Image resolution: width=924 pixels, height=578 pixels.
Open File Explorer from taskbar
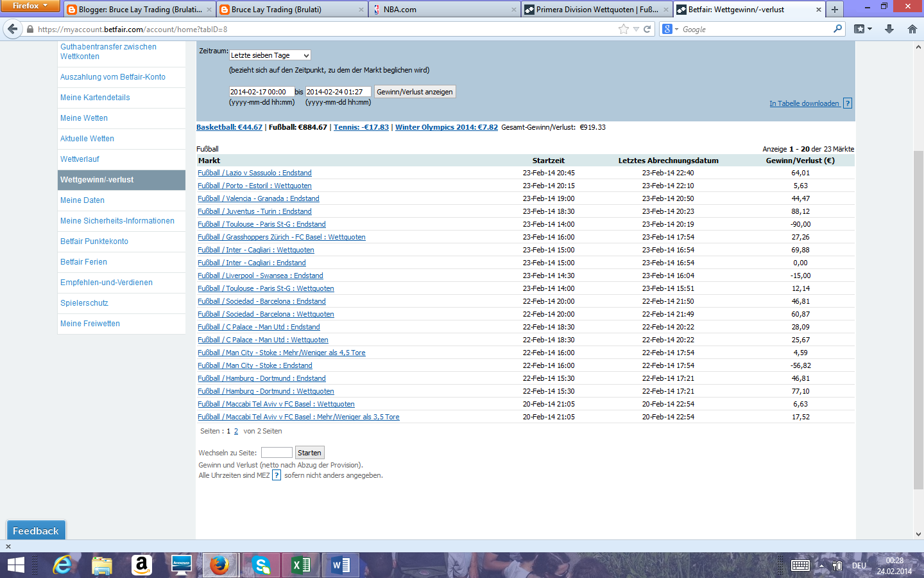click(102, 565)
